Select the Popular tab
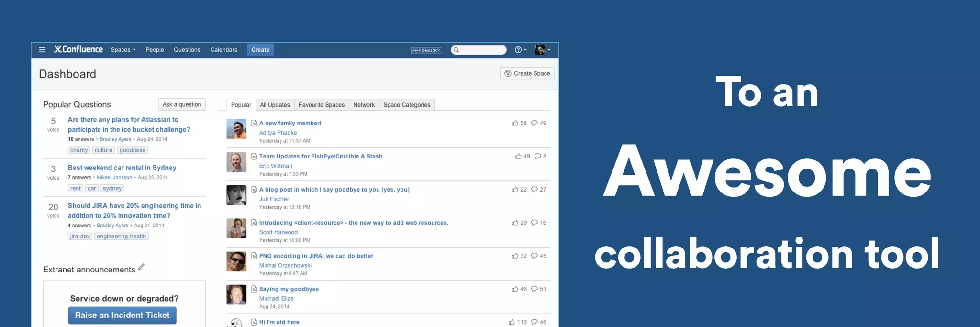 point(241,105)
